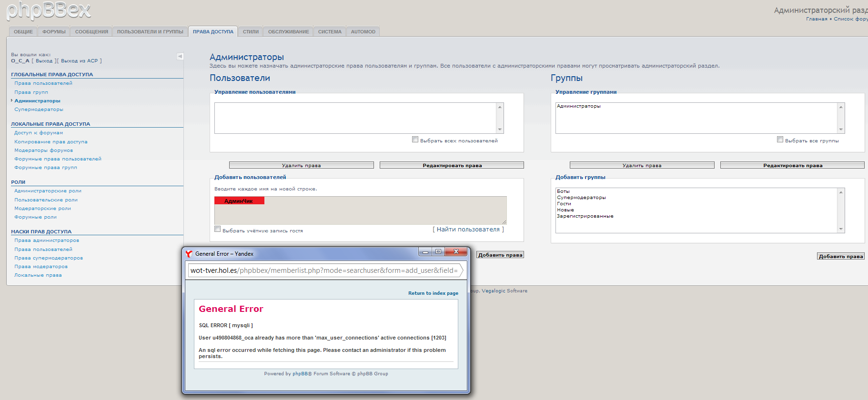Collapse the left sidebar menu arrow

180,56
